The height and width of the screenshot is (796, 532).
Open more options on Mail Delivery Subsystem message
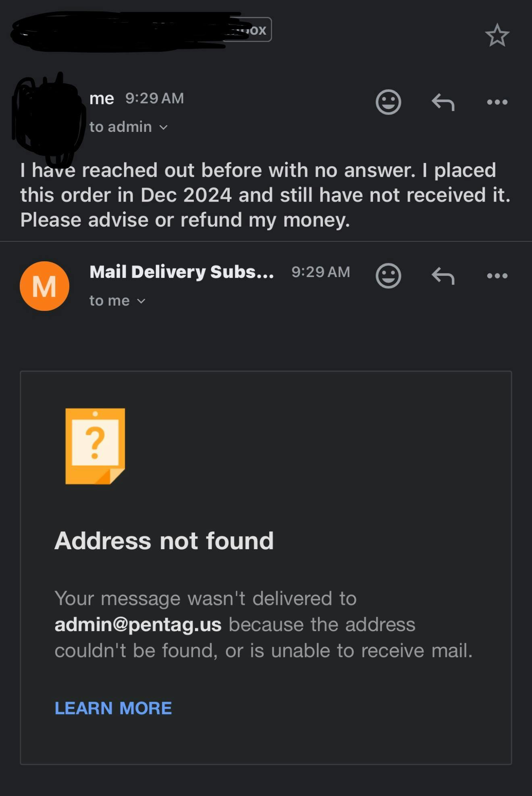click(497, 276)
